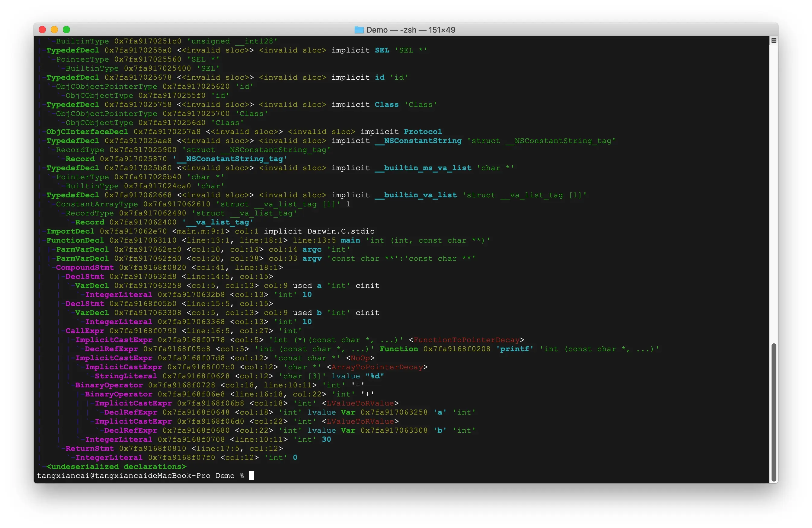Screen dimensions: 812x528
Task: Click the window title 'Demo — -zsh — 151×49'
Action: click(411, 30)
